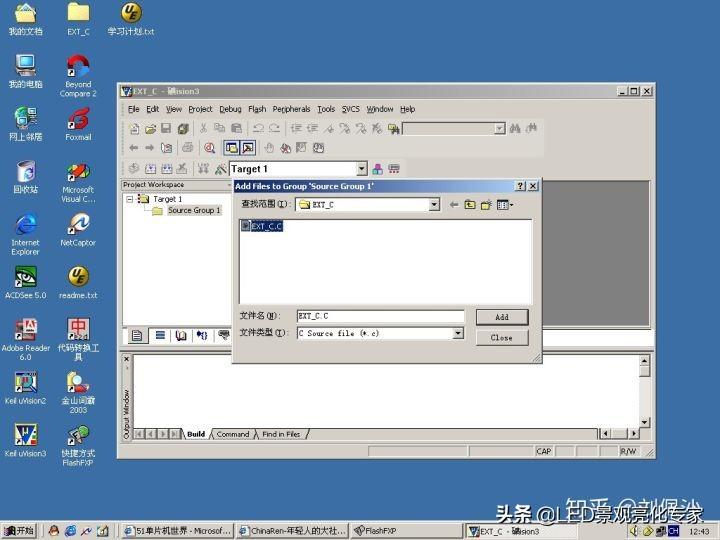
Task: Open Options for Target icon
Action: 220,169
